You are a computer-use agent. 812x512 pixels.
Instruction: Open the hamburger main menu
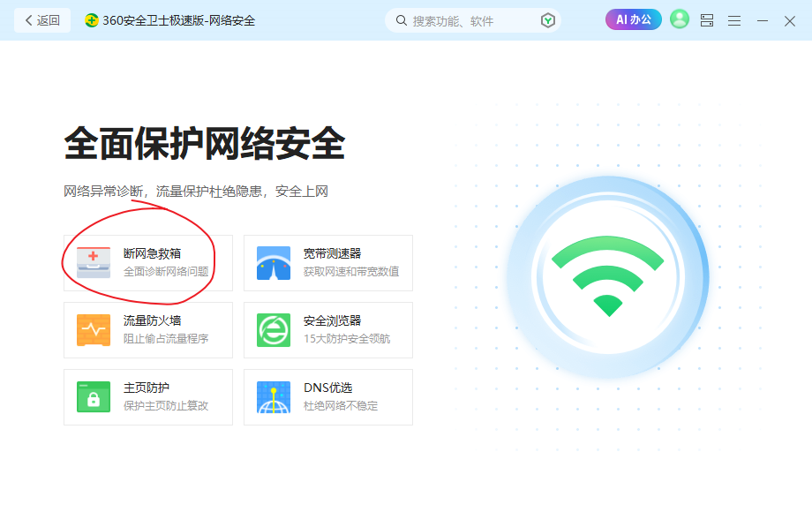733,19
